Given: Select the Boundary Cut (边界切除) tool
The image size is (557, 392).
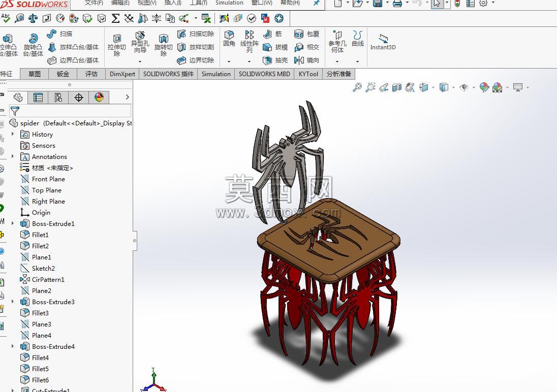Looking at the screenshot, I should [x=196, y=60].
